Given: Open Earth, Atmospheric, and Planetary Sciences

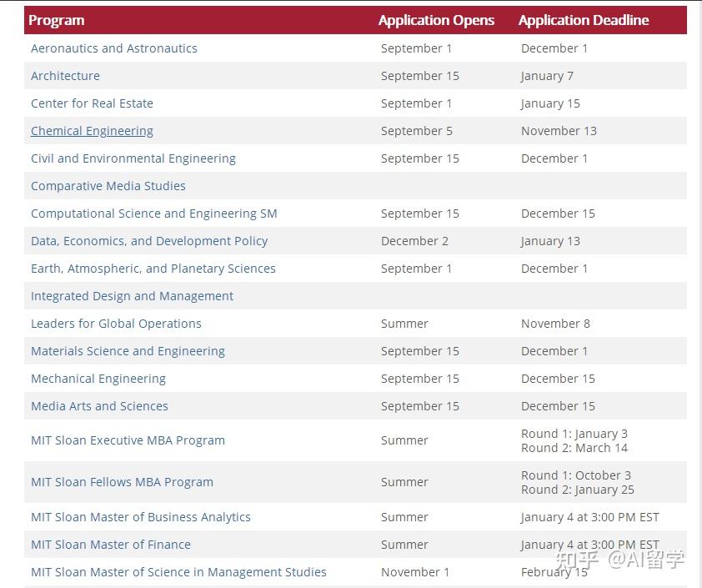Looking at the screenshot, I should [153, 269].
